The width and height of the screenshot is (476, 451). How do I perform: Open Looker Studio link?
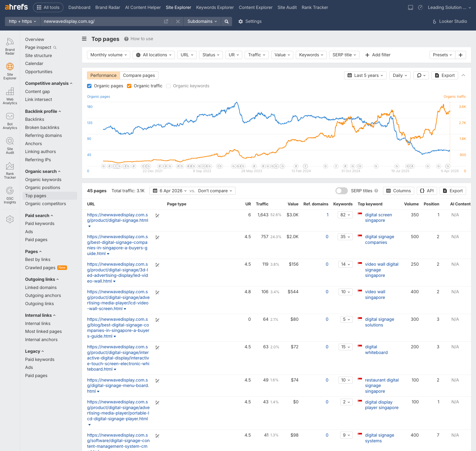(450, 21)
